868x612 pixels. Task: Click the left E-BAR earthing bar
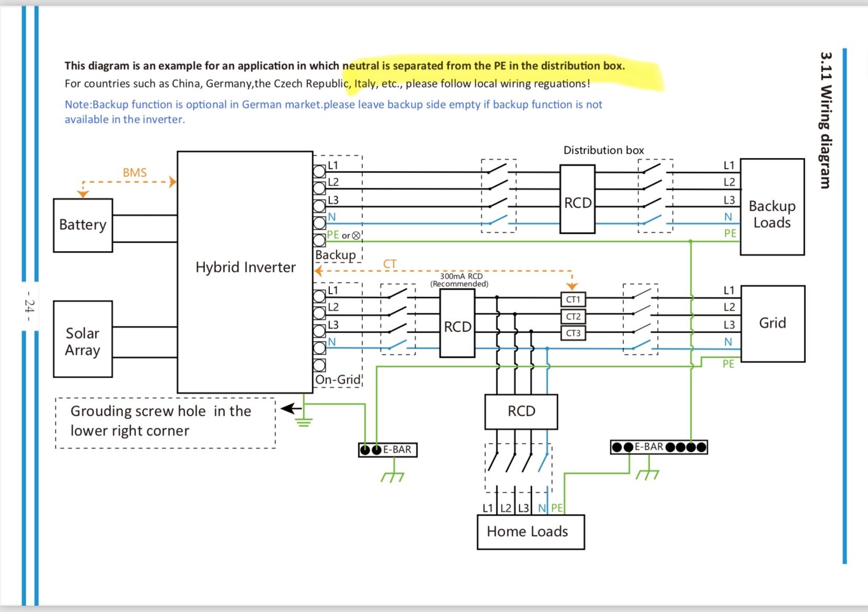point(388,450)
